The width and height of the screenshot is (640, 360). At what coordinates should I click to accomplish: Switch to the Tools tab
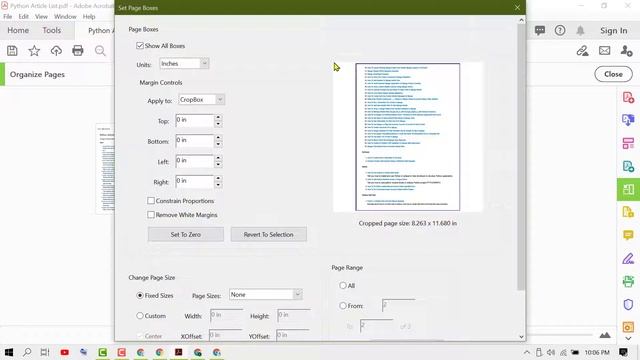[51, 31]
